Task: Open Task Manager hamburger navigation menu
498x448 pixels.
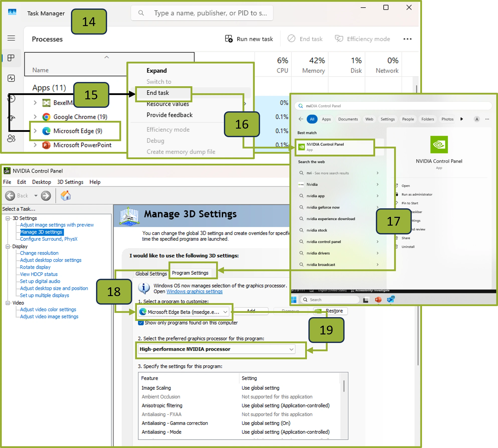Action: click(x=11, y=38)
